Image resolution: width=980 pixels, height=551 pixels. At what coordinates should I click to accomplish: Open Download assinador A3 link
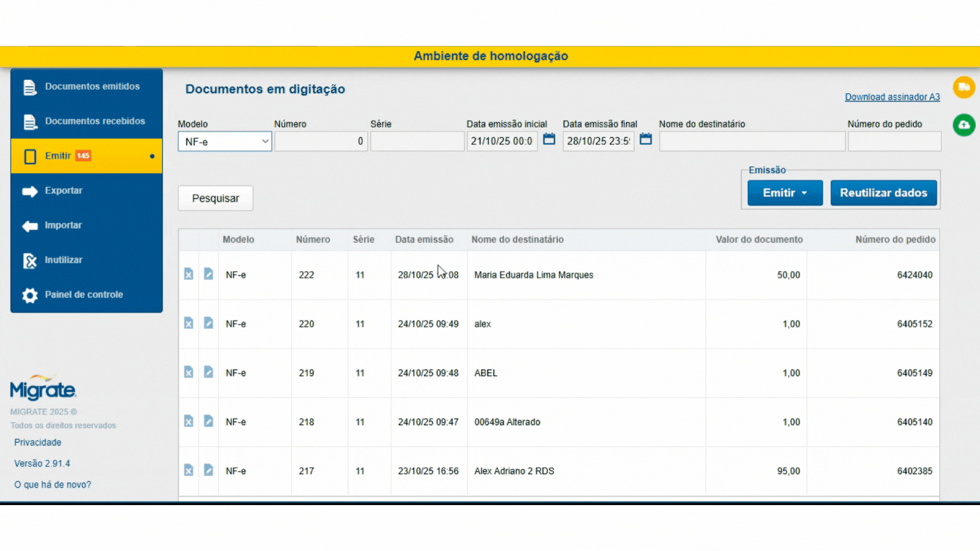(x=892, y=97)
